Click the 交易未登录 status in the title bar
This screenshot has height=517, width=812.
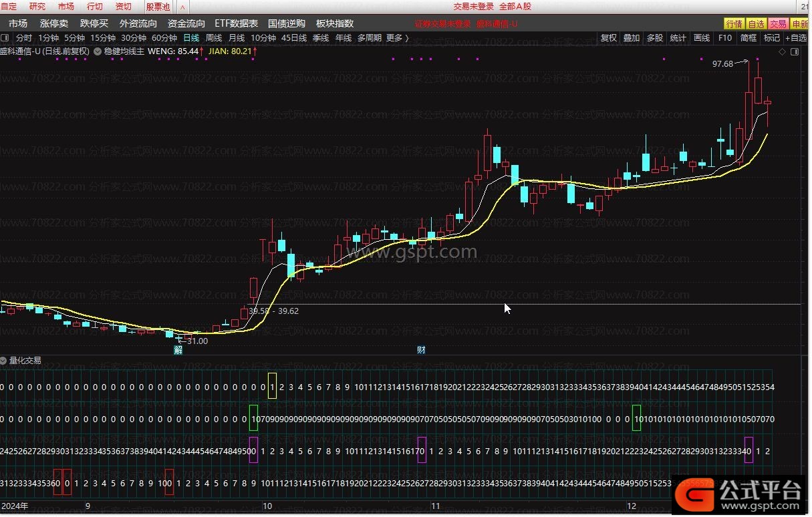pyautogui.click(x=473, y=7)
